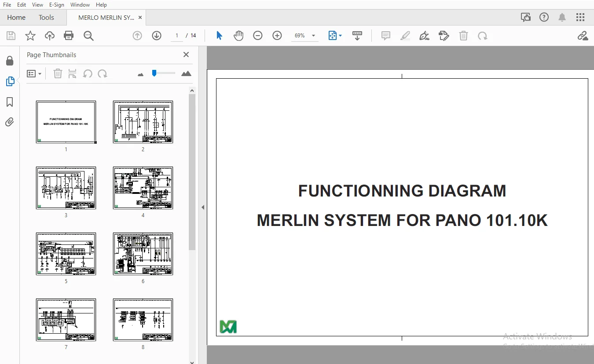Select page 2 thumbnail
The height and width of the screenshot is (364, 594).
tap(143, 122)
